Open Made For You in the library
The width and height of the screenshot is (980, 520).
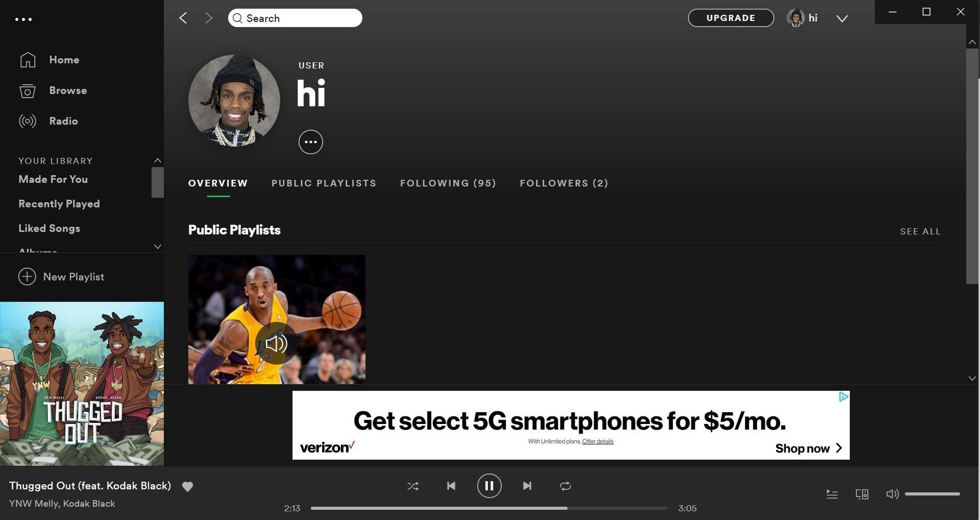click(53, 179)
